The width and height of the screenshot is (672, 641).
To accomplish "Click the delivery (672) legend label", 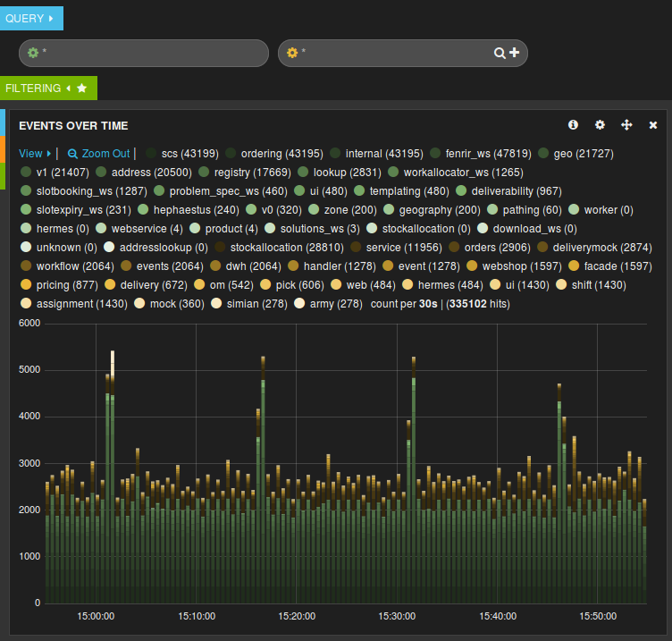I will [x=154, y=285].
